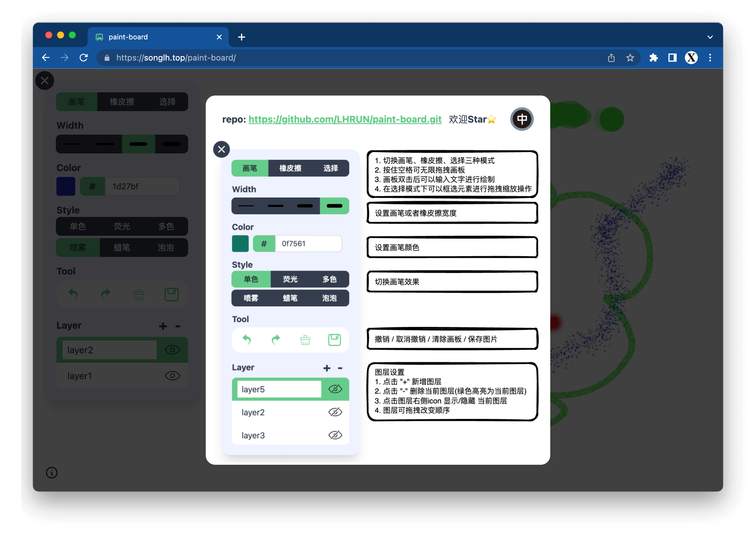Click the Redo arrow in the dimmed sidebar

coord(106,294)
